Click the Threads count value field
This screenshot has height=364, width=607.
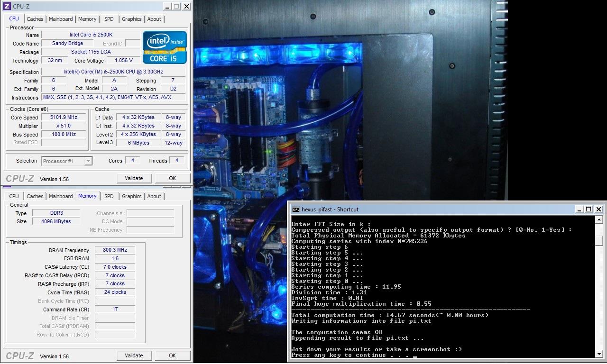click(x=177, y=160)
